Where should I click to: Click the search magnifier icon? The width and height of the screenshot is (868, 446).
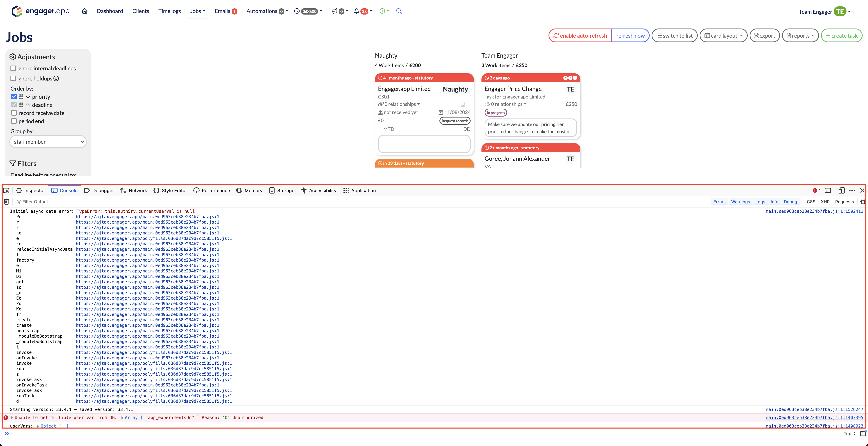coord(399,11)
